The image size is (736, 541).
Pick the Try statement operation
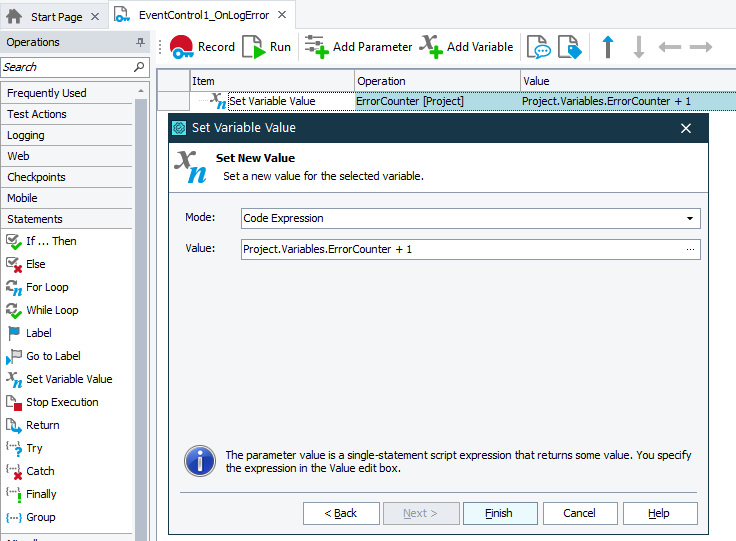coord(34,448)
